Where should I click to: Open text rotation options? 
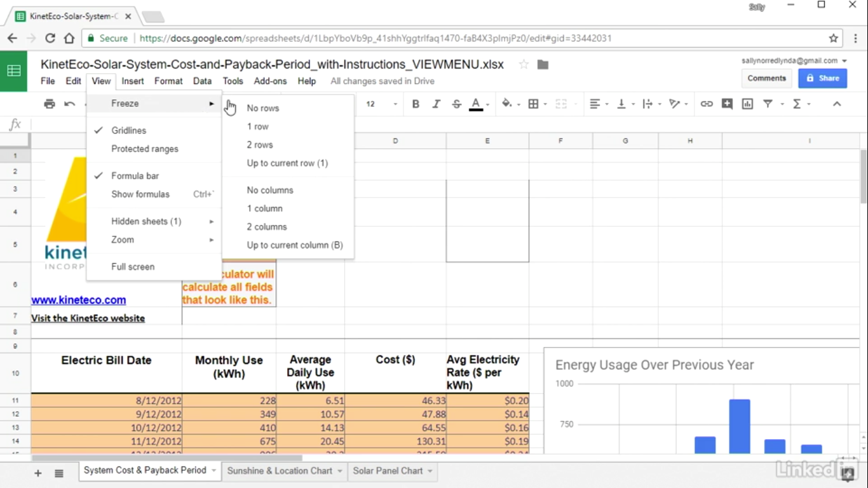[674, 104]
